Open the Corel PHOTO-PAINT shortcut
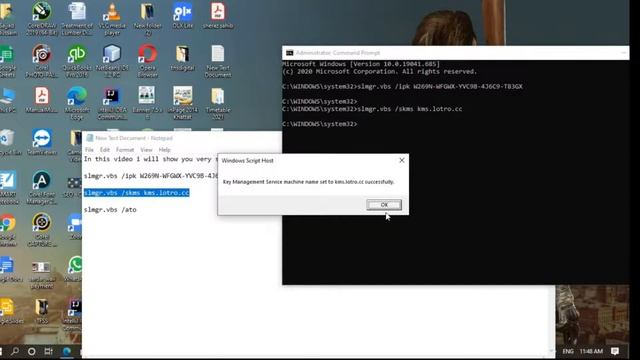Image resolution: width=640 pixels, height=360 pixels. point(42,61)
